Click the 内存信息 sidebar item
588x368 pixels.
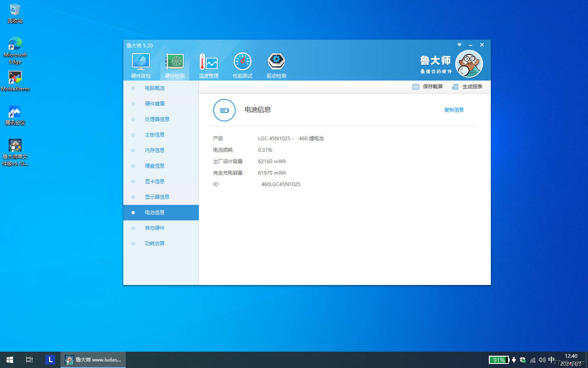(155, 150)
